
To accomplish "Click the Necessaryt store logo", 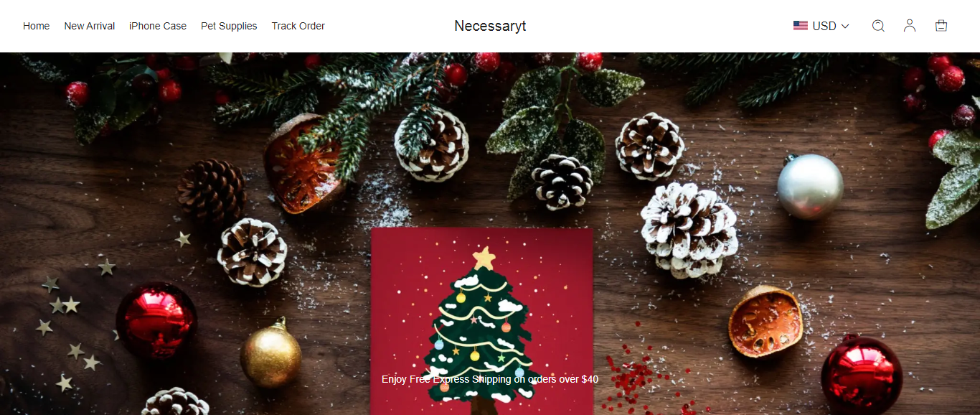I will pyautogui.click(x=490, y=26).
